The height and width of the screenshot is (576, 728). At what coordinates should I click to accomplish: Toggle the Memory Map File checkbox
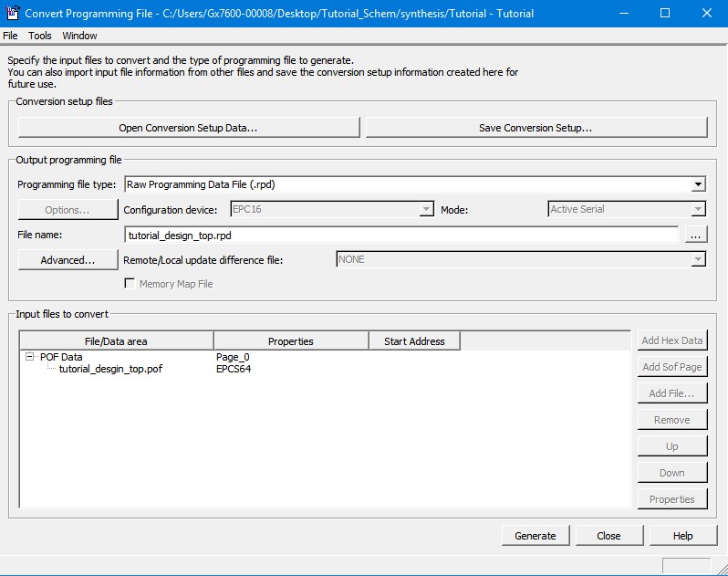[130, 283]
